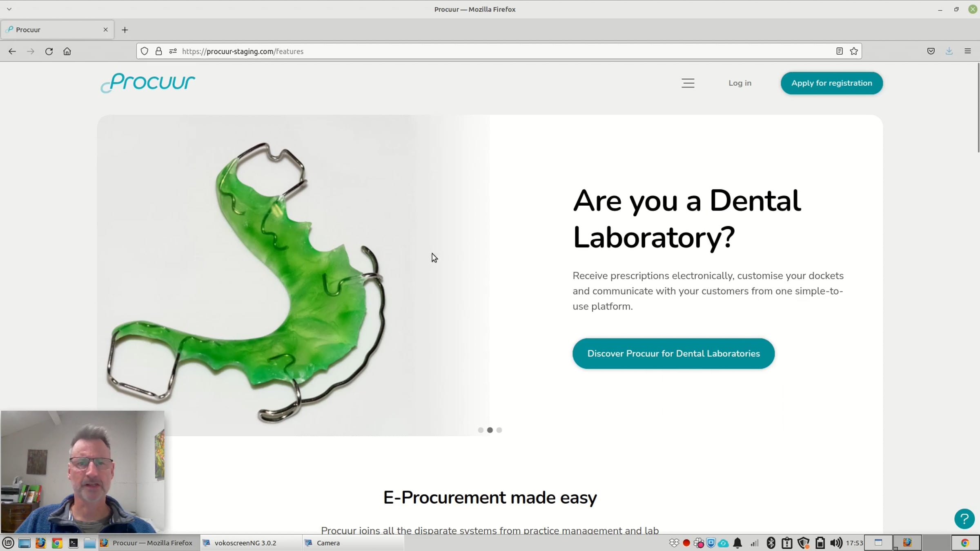The image size is (980, 551).
Task: Reload the current page
Action: [49, 51]
